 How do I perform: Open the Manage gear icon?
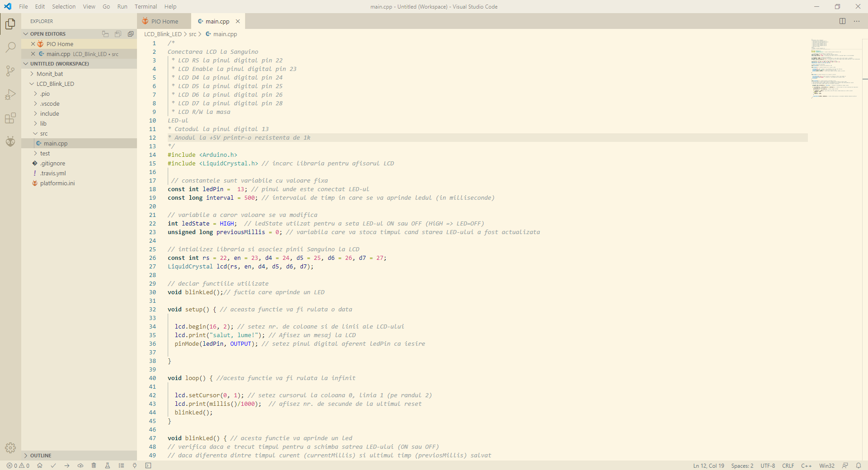point(10,448)
